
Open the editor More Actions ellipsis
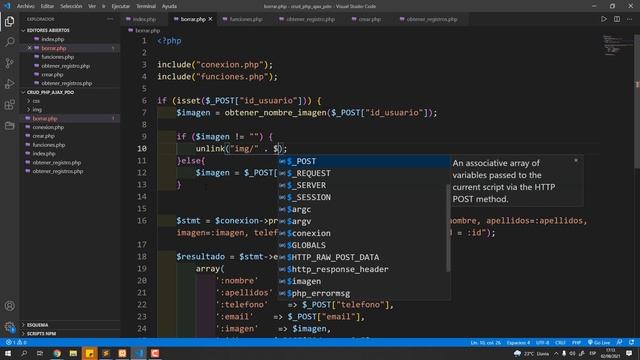pyautogui.click(x=629, y=19)
